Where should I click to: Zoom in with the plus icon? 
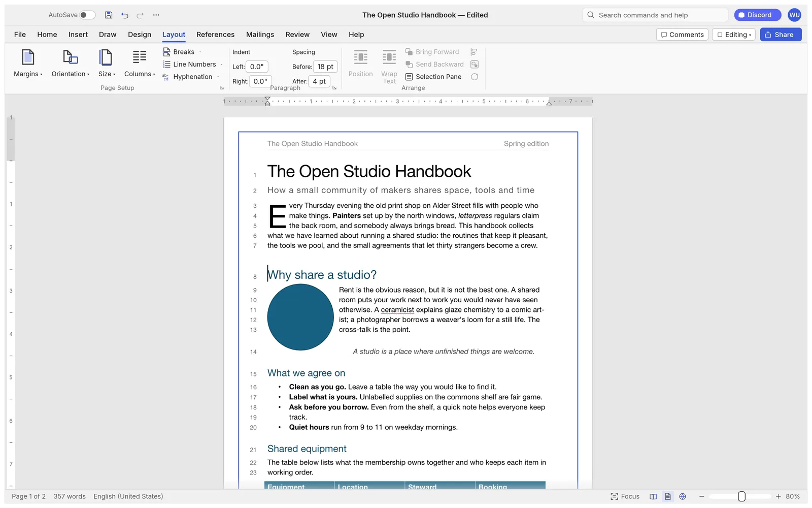(778, 496)
